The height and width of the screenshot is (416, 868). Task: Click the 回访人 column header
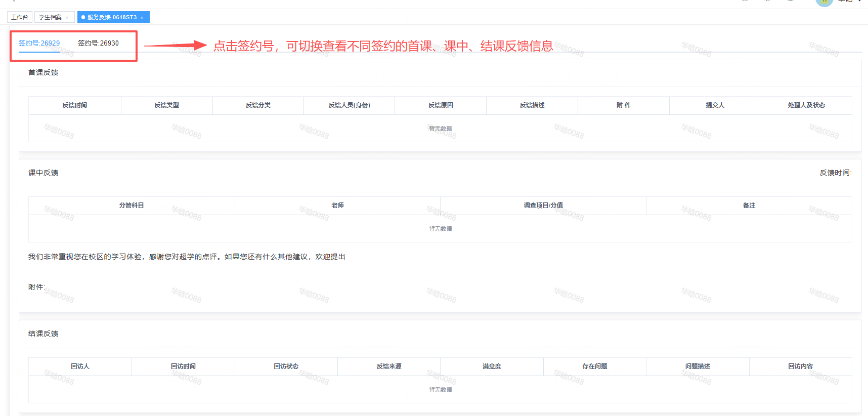point(80,366)
